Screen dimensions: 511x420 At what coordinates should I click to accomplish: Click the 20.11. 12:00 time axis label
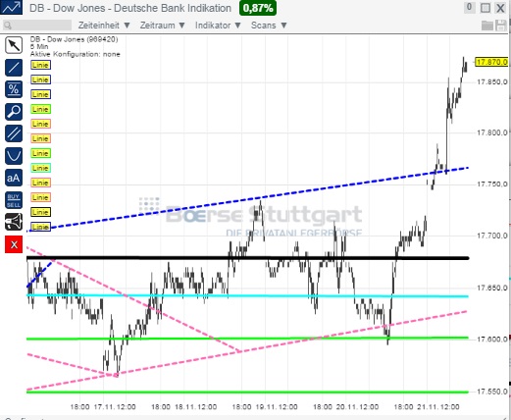[358, 407]
